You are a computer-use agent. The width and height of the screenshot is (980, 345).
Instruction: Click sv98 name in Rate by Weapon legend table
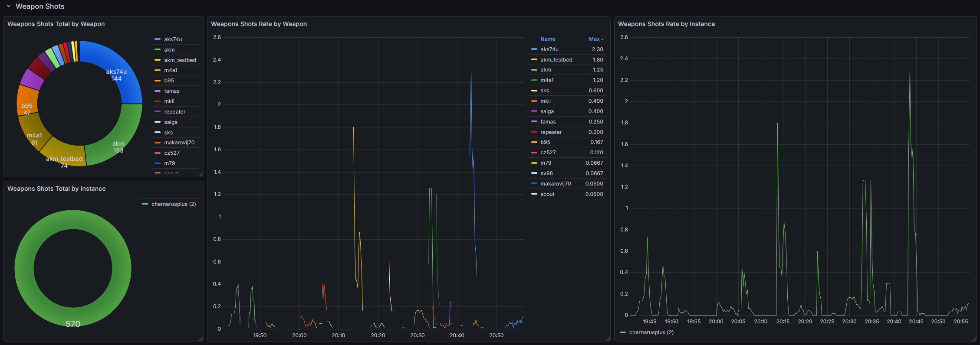(x=546, y=173)
